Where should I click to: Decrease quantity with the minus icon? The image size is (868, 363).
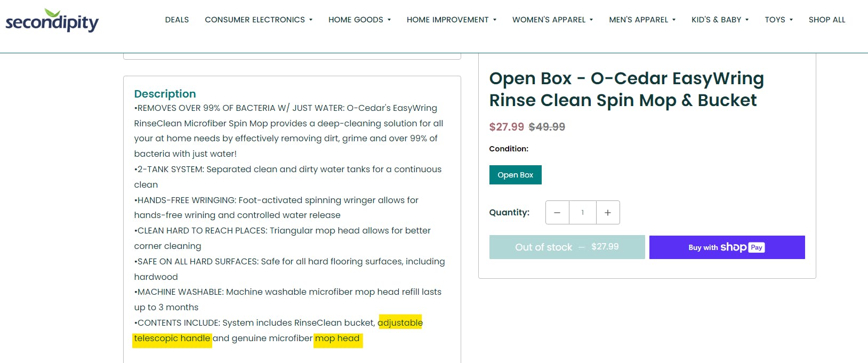(x=557, y=213)
